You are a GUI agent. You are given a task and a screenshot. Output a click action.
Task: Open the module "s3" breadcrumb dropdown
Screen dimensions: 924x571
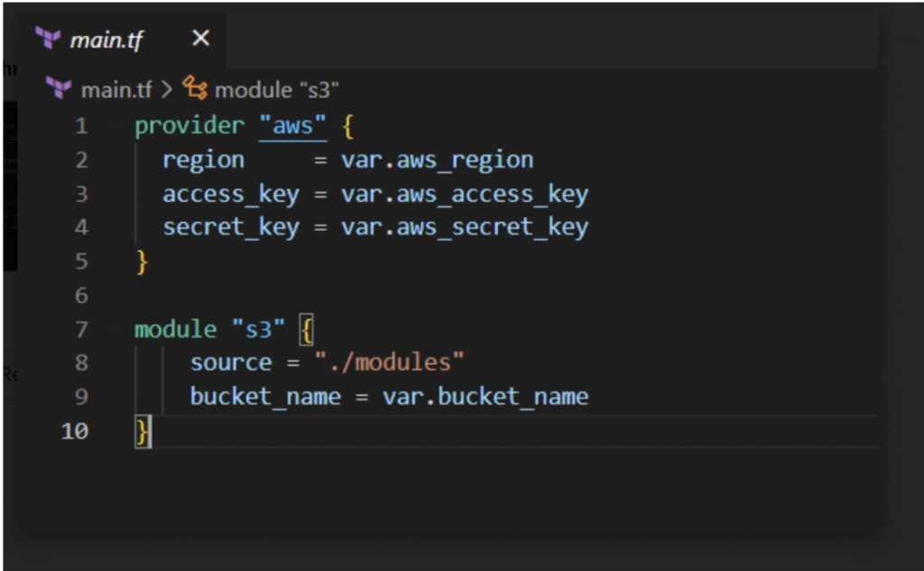click(276, 89)
